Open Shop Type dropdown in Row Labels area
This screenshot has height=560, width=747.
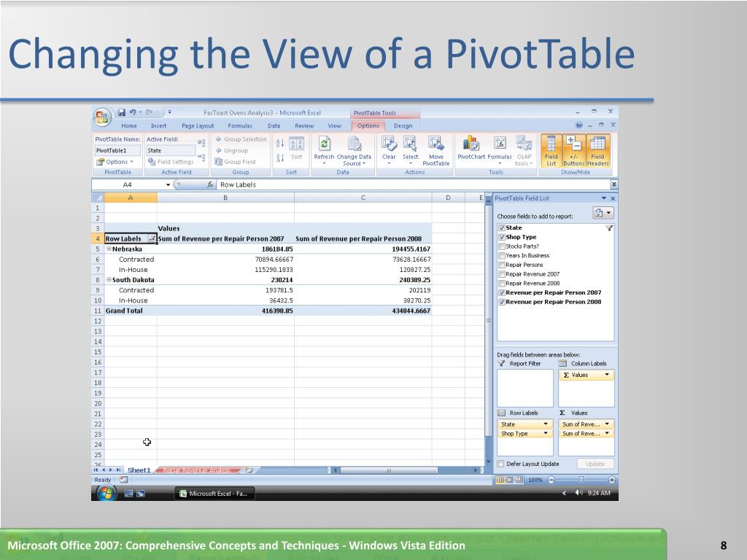[x=546, y=433]
